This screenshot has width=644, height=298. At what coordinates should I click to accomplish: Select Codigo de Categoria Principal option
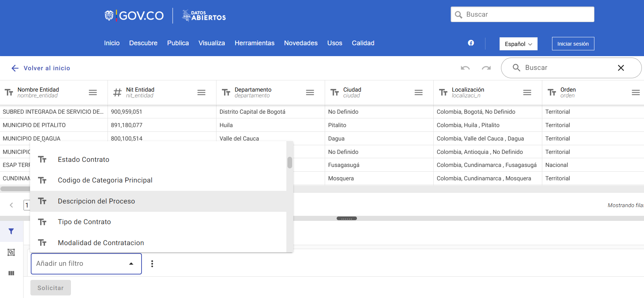[158, 180]
